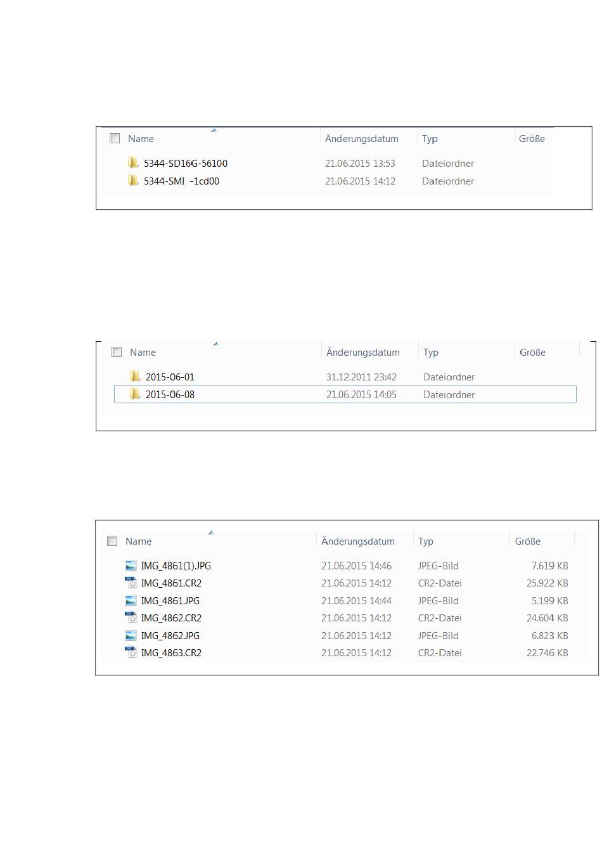Click the CR2 icon of IMG_4863.CR2
Screen dimensions: 602x868
point(131,652)
